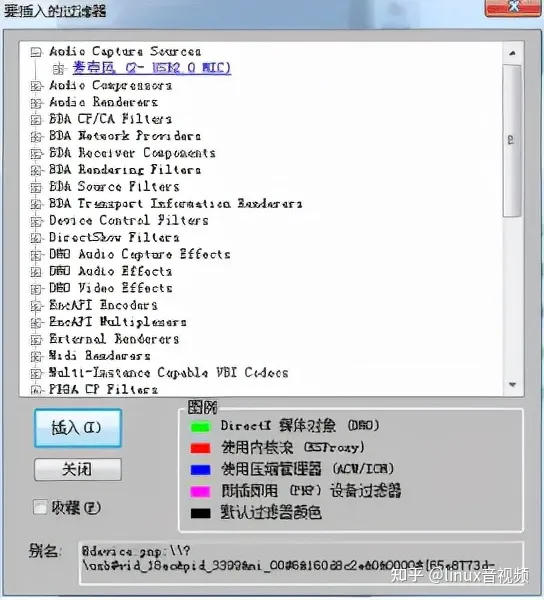Select DMO Audio Effects label
The image size is (544, 600).
[111, 271]
